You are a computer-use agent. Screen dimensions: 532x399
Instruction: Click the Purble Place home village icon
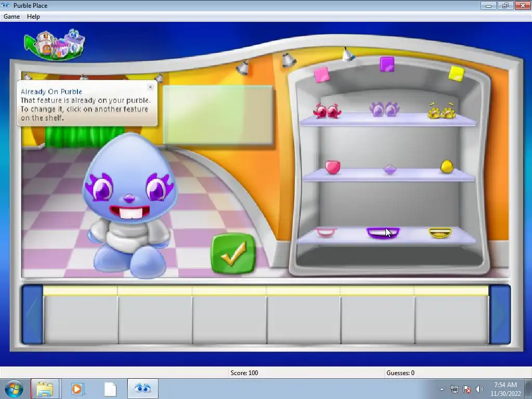(x=54, y=45)
